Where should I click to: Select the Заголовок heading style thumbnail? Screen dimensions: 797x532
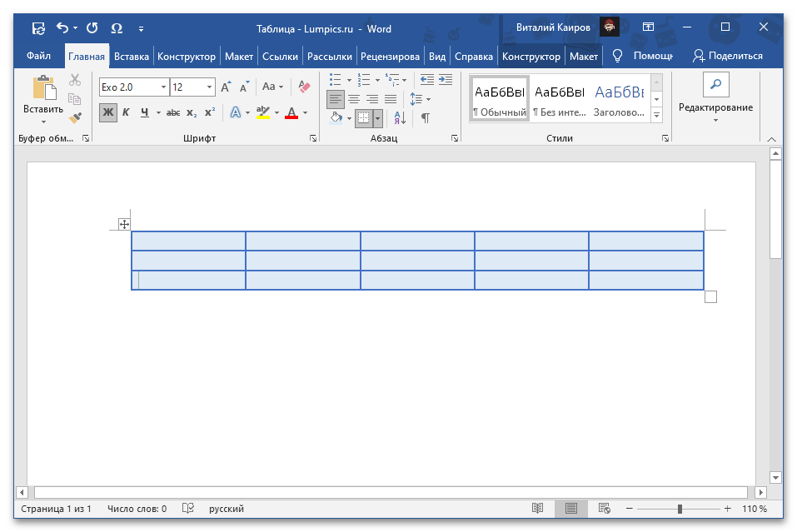(x=619, y=98)
